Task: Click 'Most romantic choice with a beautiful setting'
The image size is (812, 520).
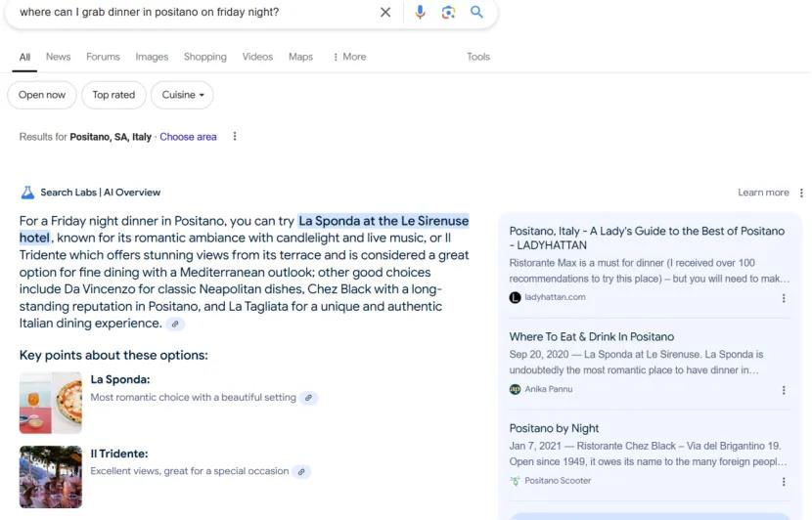Action: pos(193,398)
